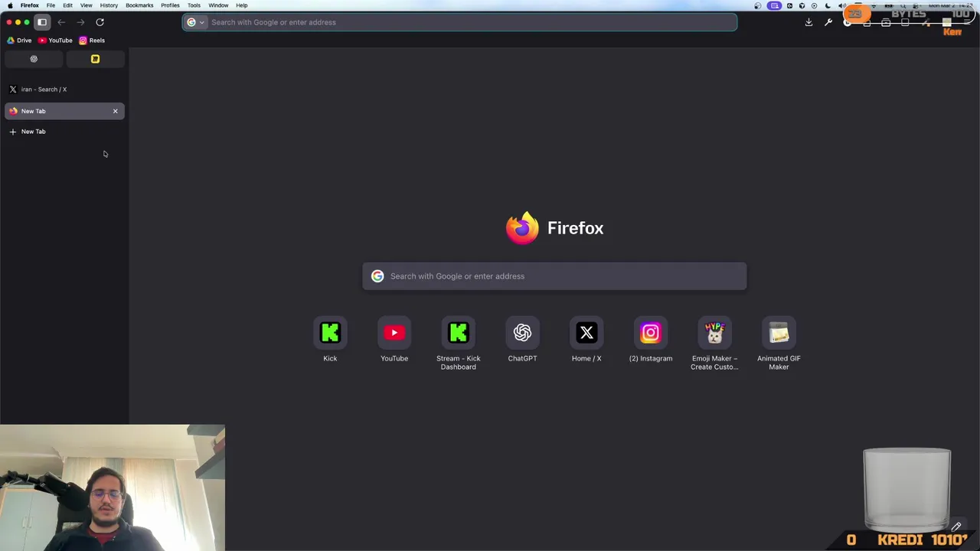Open the Downloads panel icon
This screenshot has width=980, height=551.
808,22
